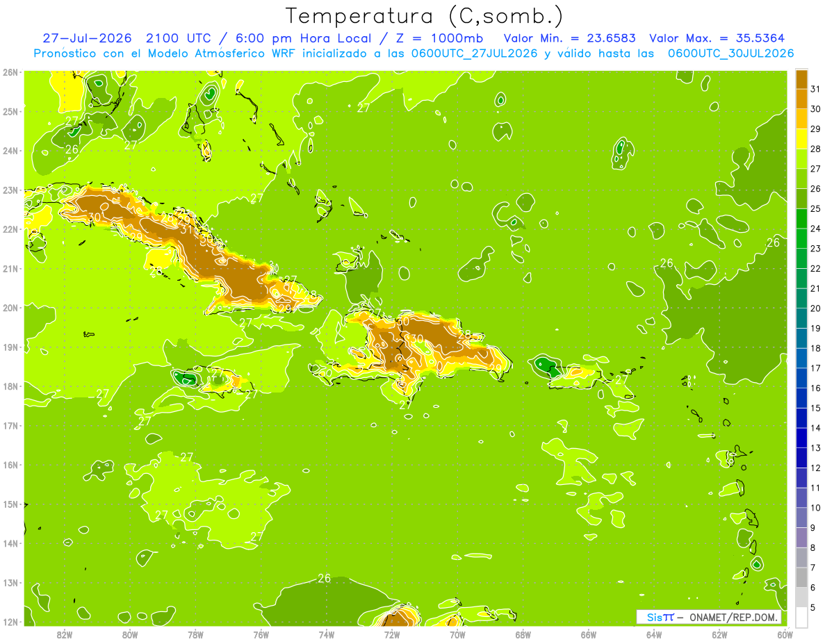
Task: Click the "60W" longitude axis label
Action: (x=785, y=634)
